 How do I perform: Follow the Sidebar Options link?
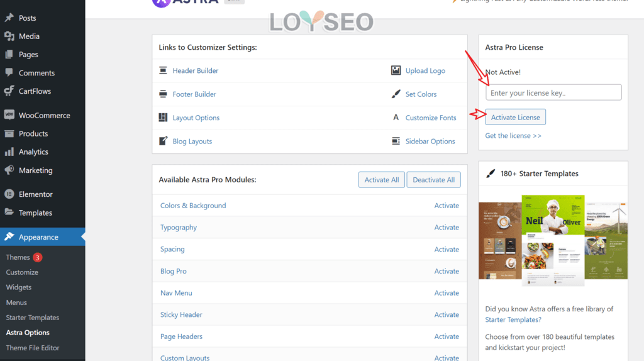(430, 141)
